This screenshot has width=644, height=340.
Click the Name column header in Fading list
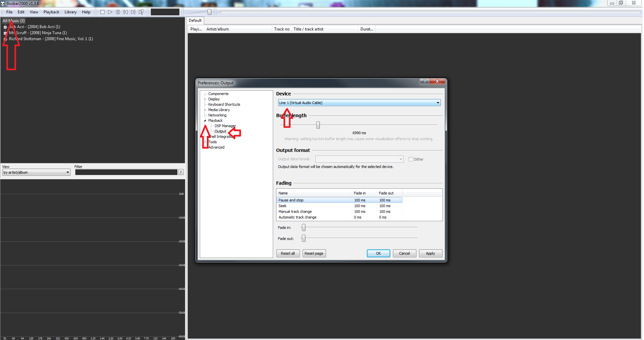pos(314,193)
